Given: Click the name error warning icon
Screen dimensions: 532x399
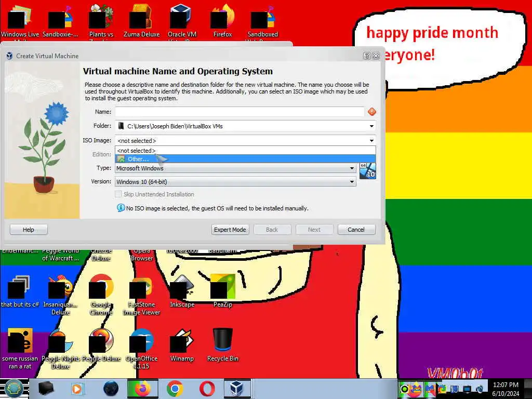Looking at the screenshot, I should 372,112.
